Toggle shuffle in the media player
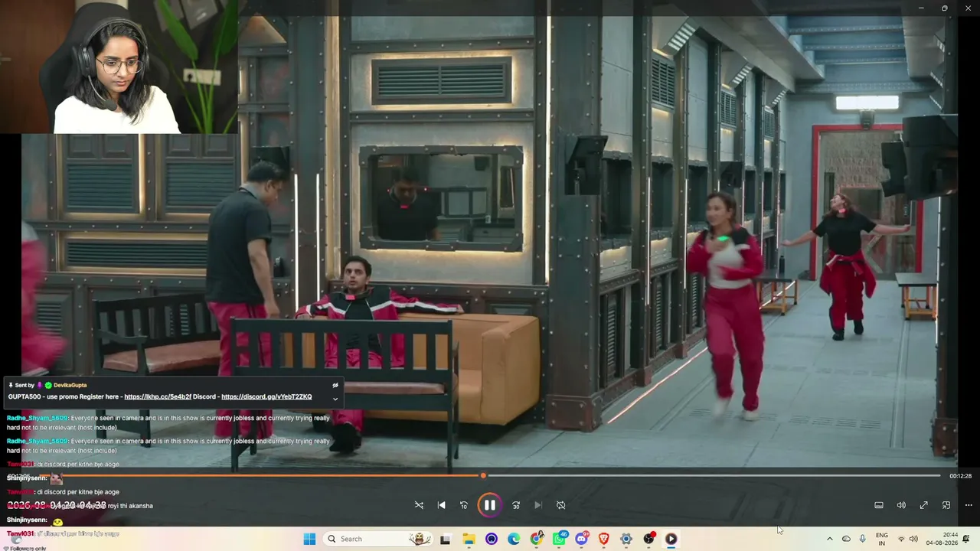 [419, 505]
